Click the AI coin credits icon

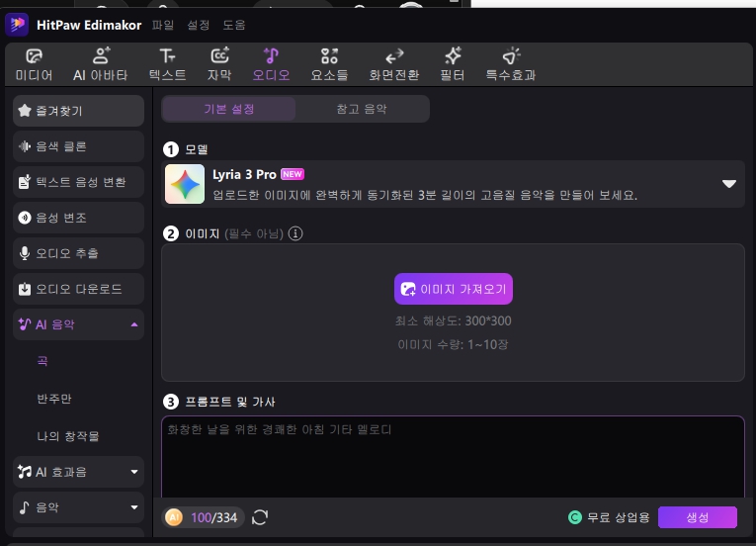[174, 517]
